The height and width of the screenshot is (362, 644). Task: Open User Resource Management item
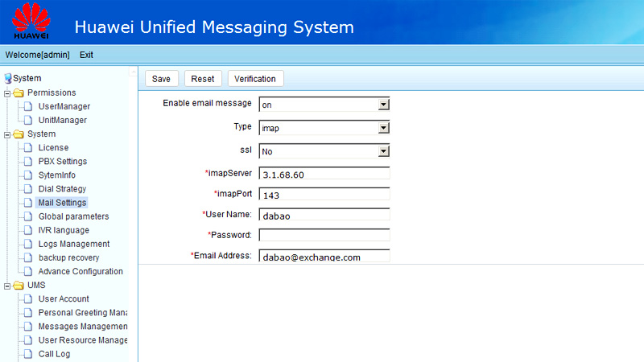pyautogui.click(x=83, y=340)
